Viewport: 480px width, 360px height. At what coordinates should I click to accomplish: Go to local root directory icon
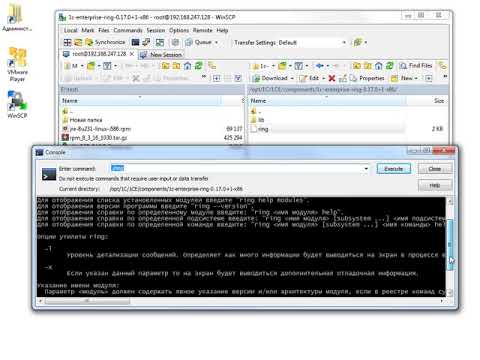click(176, 66)
